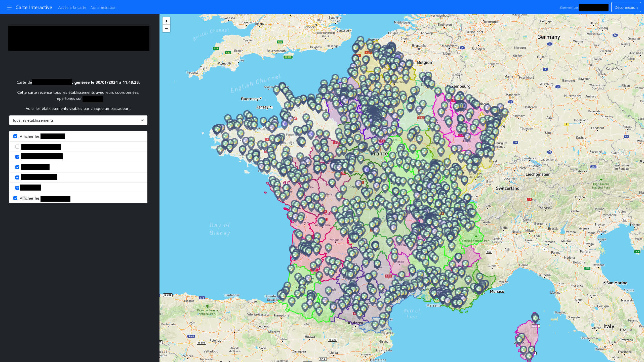The image size is (644, 362).
Task: Toggle the second Afficher les checkbox
Action: click(x=15, y=198)
